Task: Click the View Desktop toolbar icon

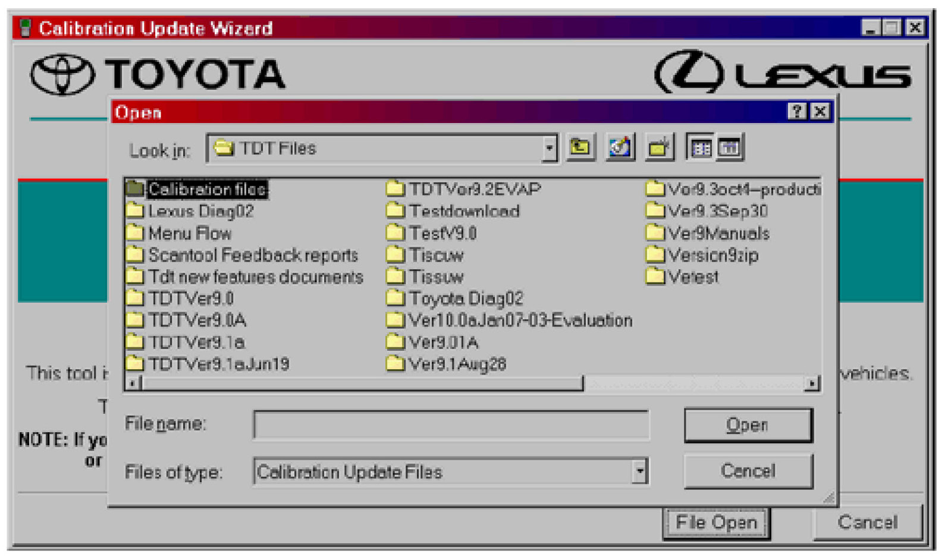Action: [x=619, y=147]
